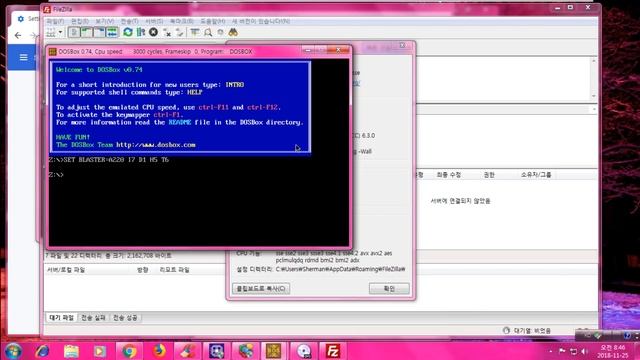Click the http://www.dosbox.com text in DOSBox

156,145
